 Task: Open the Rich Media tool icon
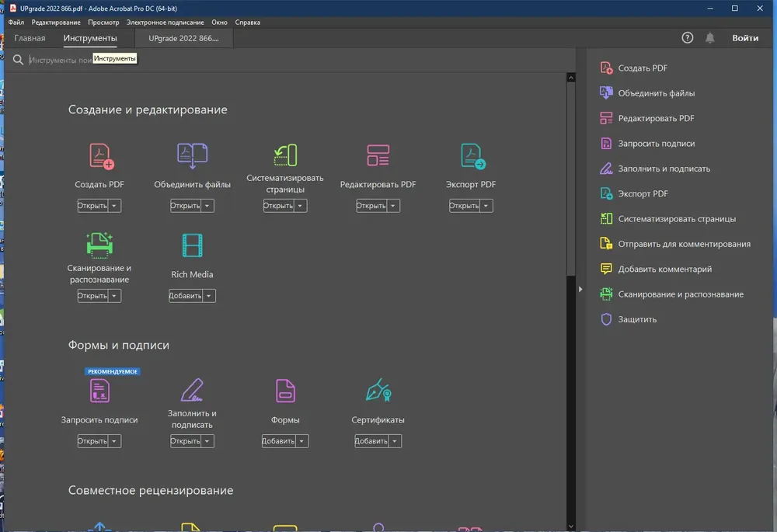(192, 245)
